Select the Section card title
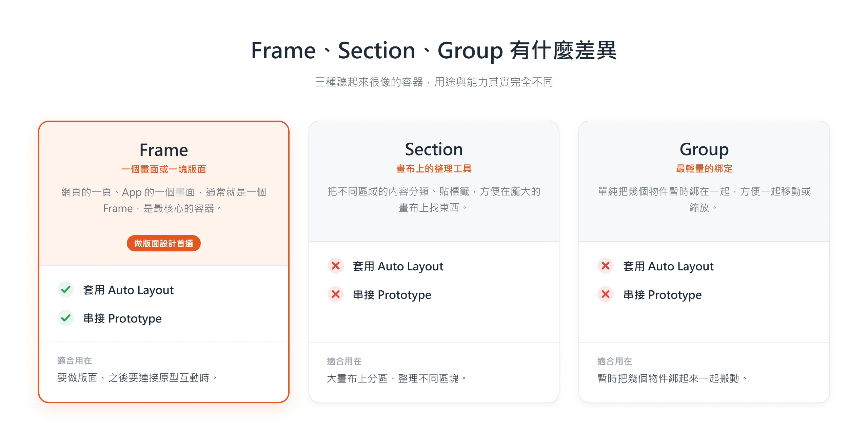Screen dimensions: 868x433 [434, 149]
